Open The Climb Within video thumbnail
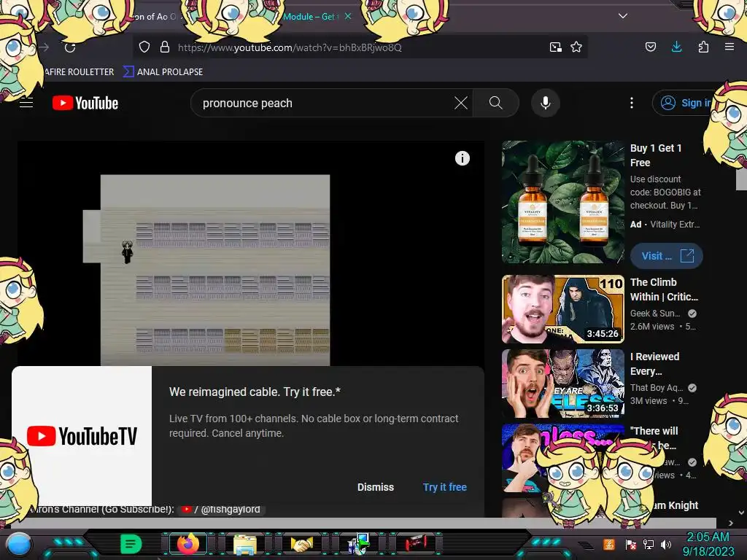The width and height of the screenshot is (747, 560). point(562,309)
